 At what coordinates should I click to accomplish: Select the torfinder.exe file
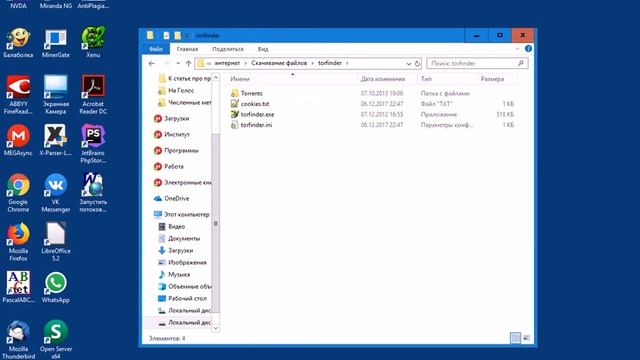click(x=258, y=115)
